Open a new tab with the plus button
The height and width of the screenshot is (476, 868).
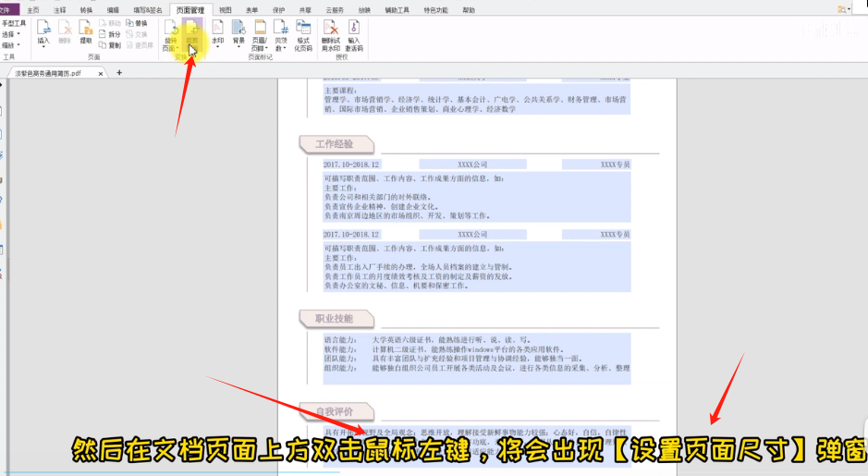119,72
